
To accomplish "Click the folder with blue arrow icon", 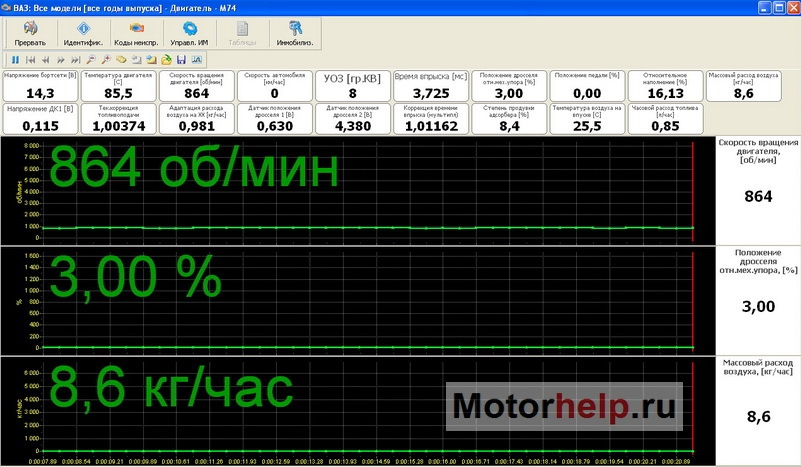I will pyautogui.click(x=151, y=60).
